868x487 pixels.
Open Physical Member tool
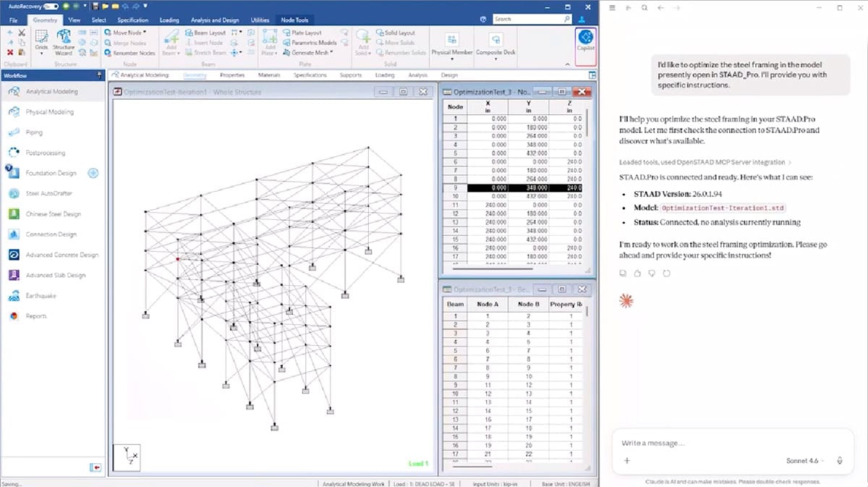point(451,45)
